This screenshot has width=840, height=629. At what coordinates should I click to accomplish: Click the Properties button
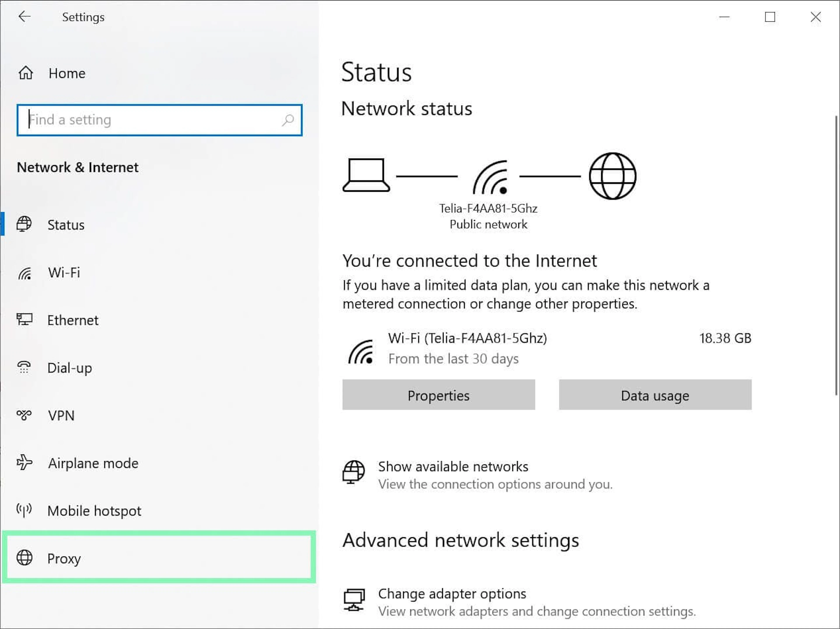coord(439,395)
